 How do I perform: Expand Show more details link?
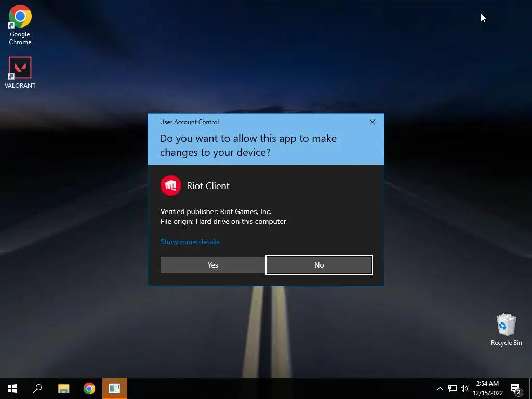[x=190, y=242]
